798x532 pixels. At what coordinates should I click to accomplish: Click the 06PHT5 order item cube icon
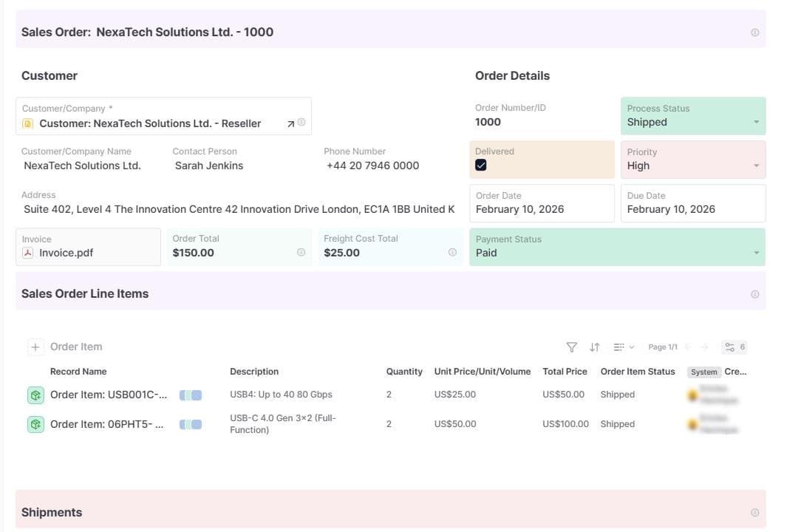click(35, 425)
